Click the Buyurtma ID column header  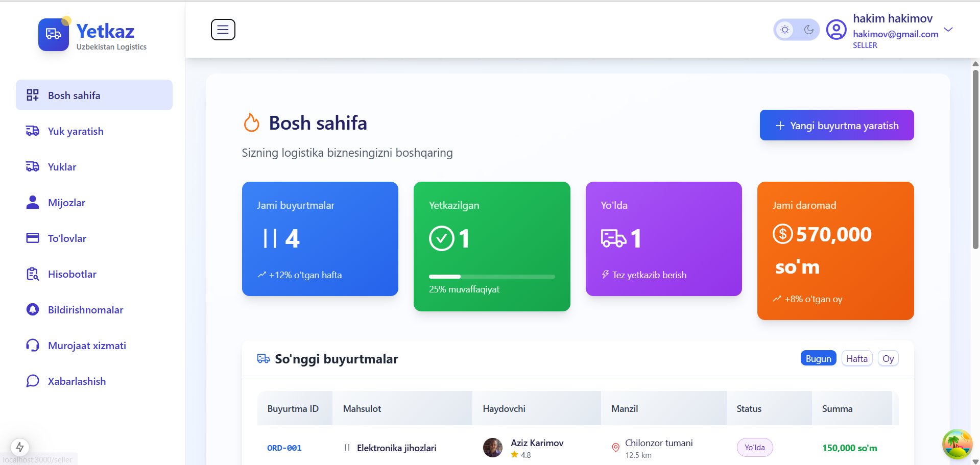tap(295, 408)
